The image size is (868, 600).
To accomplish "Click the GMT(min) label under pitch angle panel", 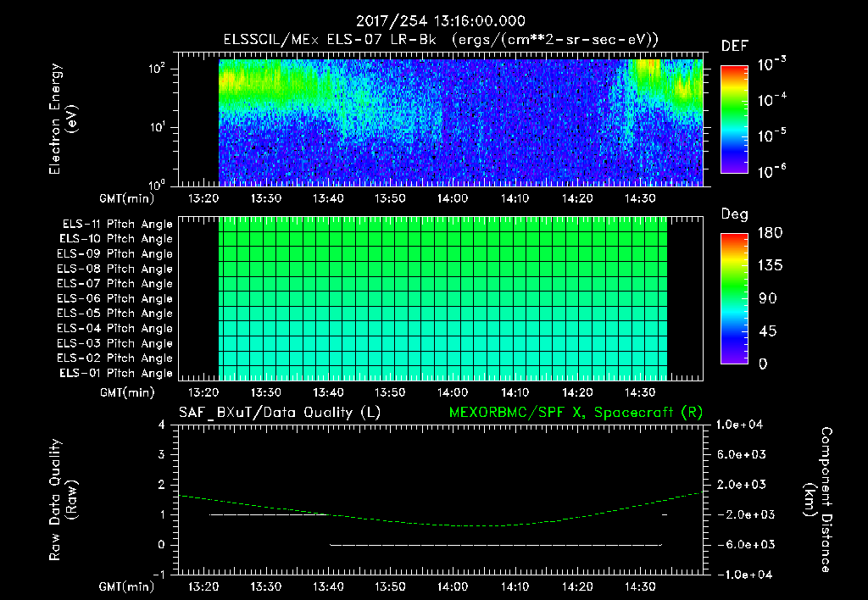I will [x=127, y=393].
